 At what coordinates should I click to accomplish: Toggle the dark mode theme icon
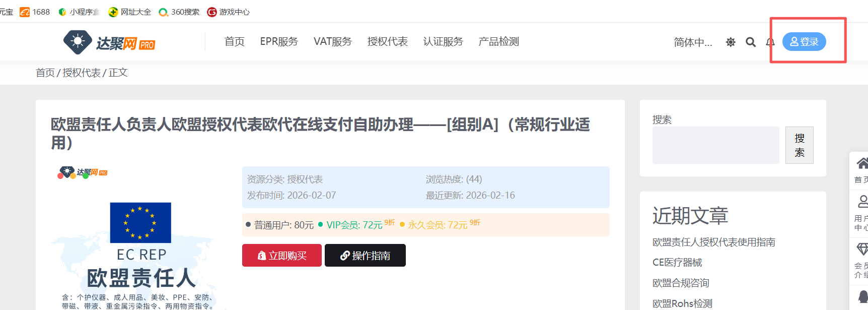click(731, 42)
